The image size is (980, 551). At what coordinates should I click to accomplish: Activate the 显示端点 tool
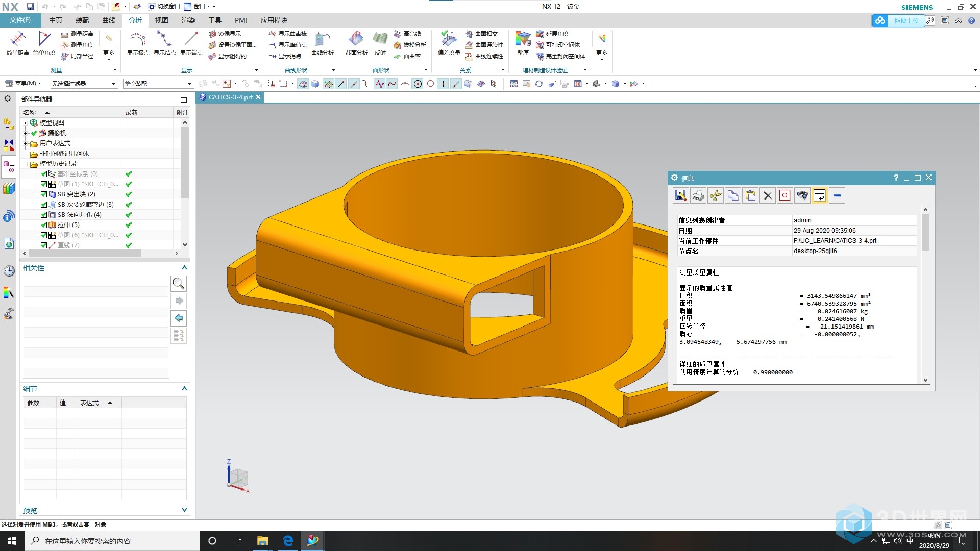[x=191, y=43]
